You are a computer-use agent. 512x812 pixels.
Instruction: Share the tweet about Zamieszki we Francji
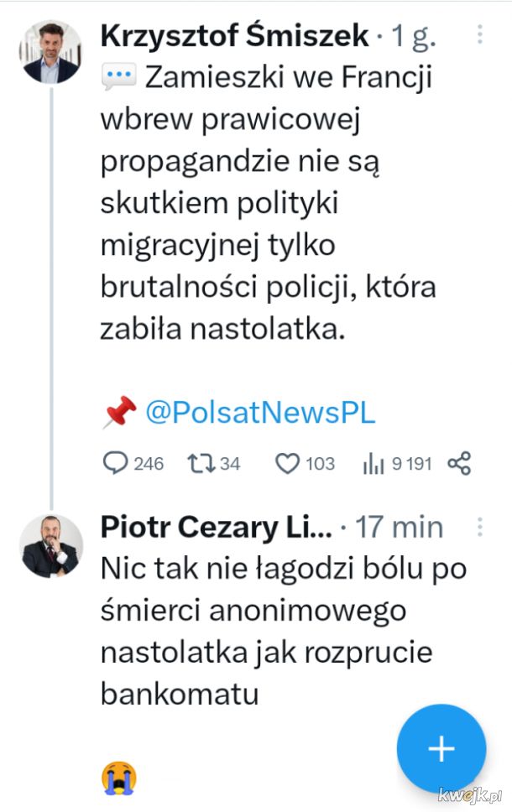(x=459, y=463)
